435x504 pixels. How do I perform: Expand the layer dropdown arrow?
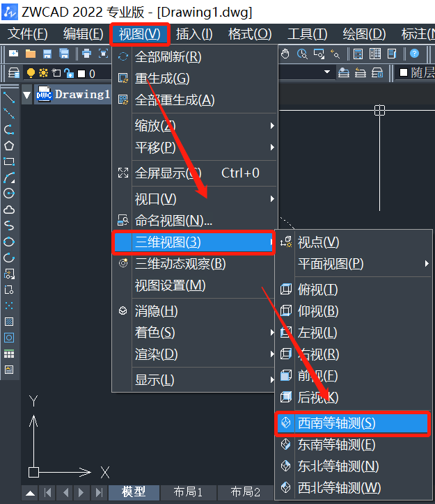click(327, 72)
